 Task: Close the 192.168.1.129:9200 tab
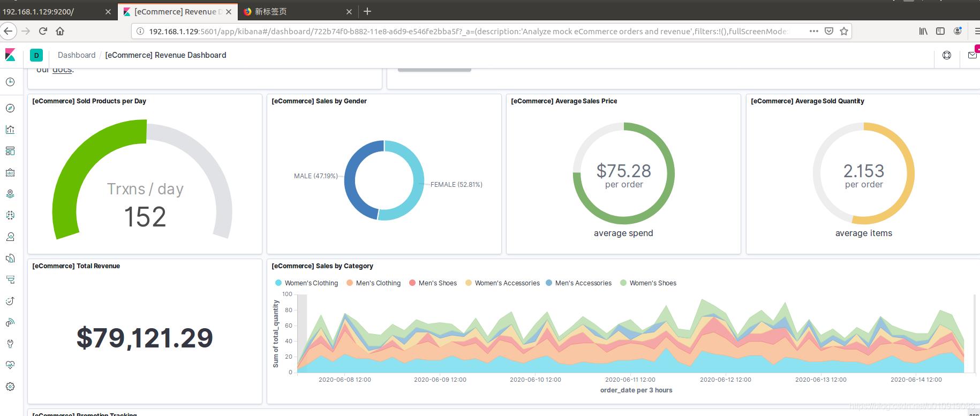tap(108, 11)
